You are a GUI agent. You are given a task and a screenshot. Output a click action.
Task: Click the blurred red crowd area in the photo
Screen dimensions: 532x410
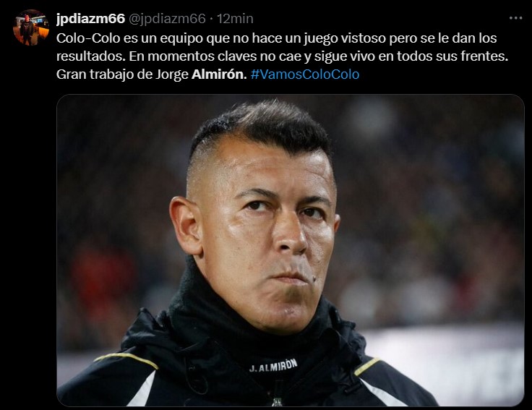[x=102, y=275]
